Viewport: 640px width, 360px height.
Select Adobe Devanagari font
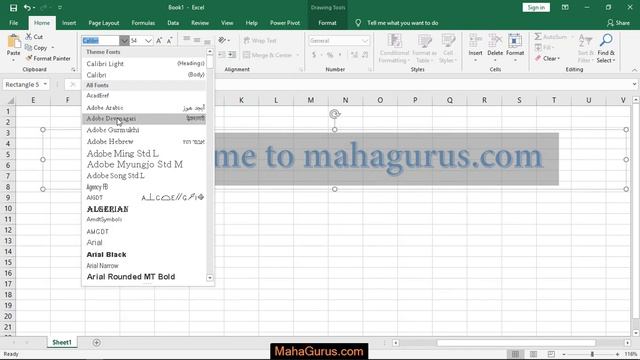(x=145, y=119)
